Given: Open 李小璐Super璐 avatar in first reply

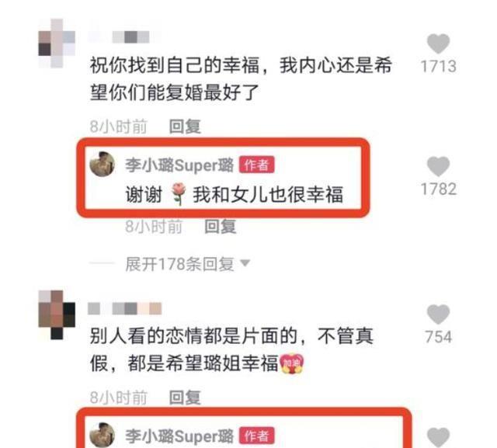Looking at the screenshot, I should pyautogui.click(x=102, y=164).
